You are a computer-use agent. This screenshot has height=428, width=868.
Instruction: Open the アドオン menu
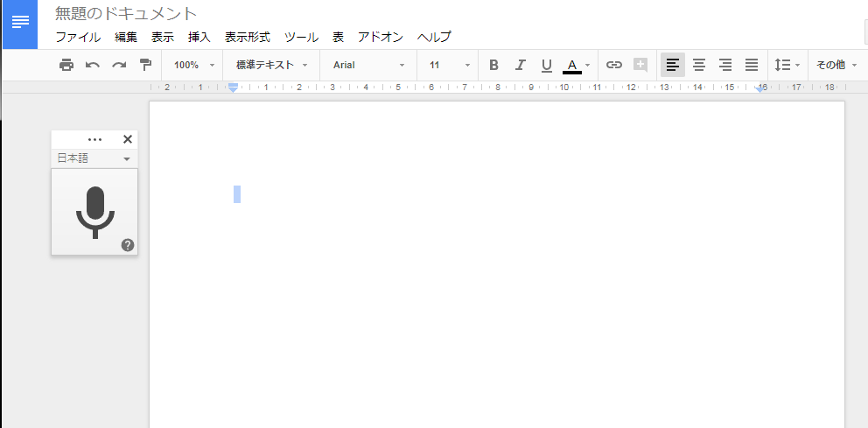[x=381, y=37]
